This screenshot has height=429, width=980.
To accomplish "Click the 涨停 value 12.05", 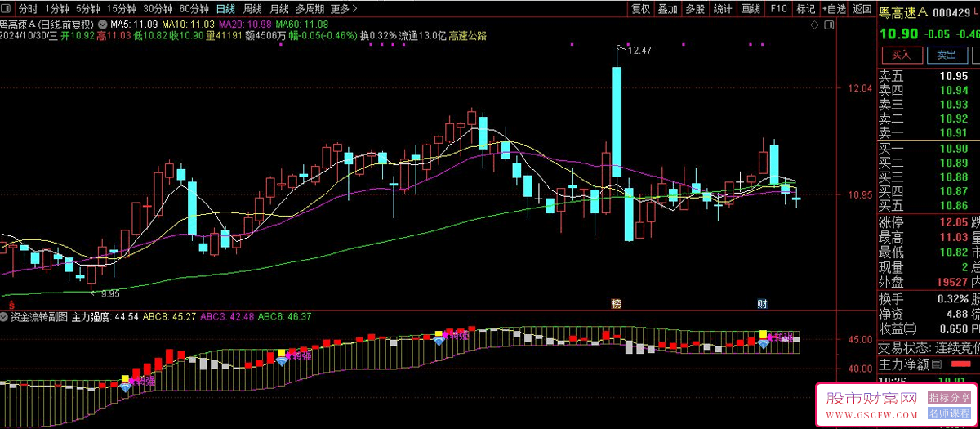I will 952,222.
